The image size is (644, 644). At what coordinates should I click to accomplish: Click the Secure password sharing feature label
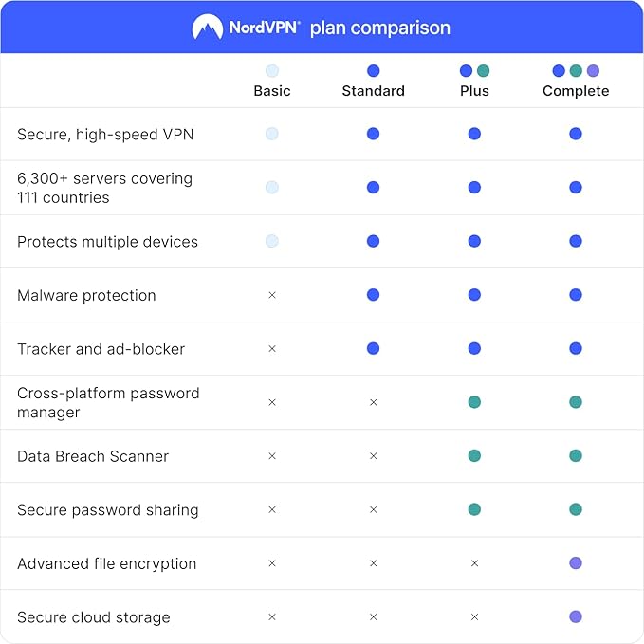point(107,510)
